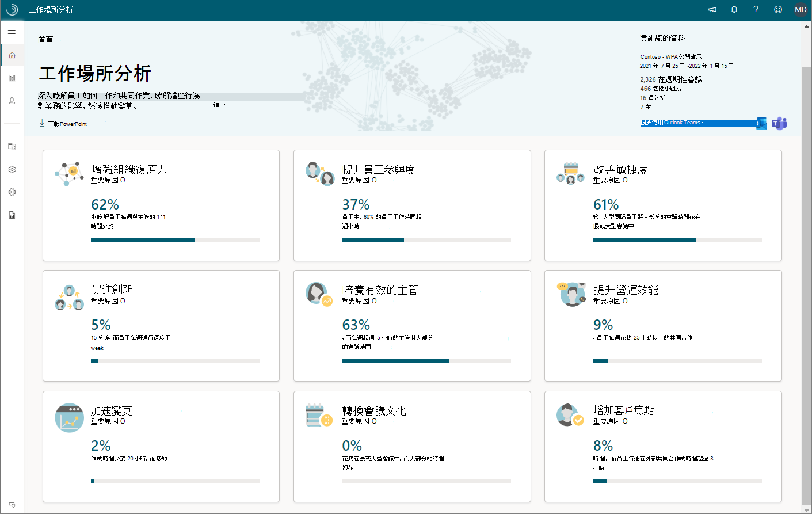This screenshot has width=812, height=514.
Task: Click the customer checkmark icon on the 增加客戶焦點 card
Action: coord(570,414)
